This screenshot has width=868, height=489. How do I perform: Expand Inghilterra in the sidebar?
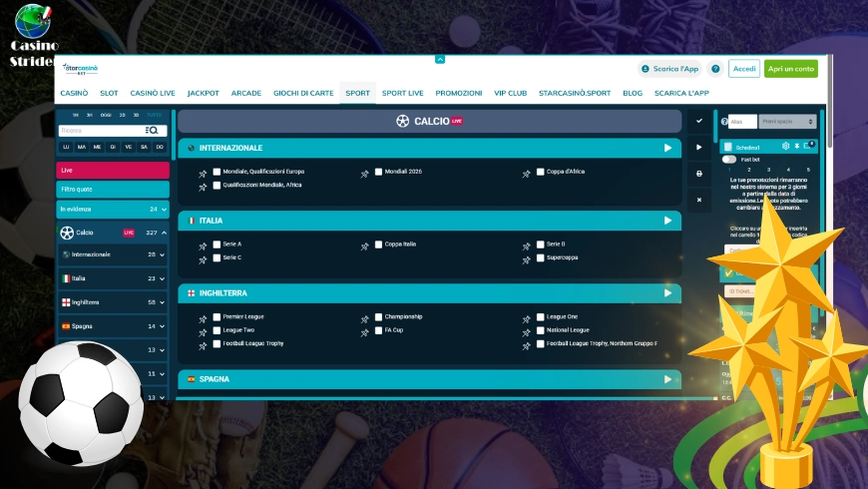[162, 302]
